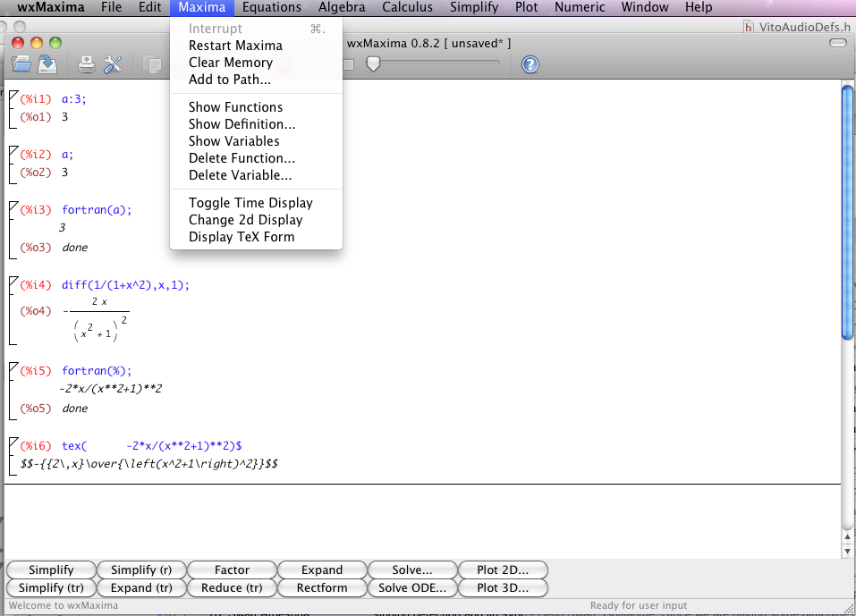Select Change 2d Display menu item
This screenshot has height=616, width=856.
[256, 219]
